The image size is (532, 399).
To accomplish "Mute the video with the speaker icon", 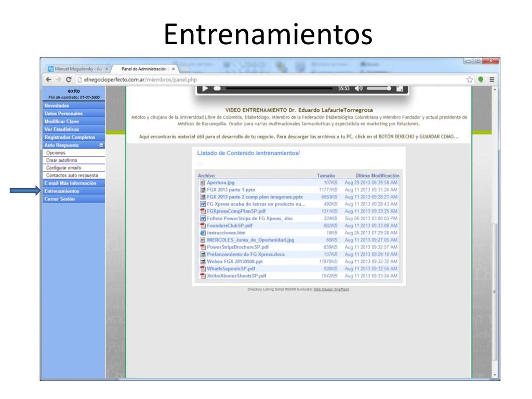I will (358, 88).
